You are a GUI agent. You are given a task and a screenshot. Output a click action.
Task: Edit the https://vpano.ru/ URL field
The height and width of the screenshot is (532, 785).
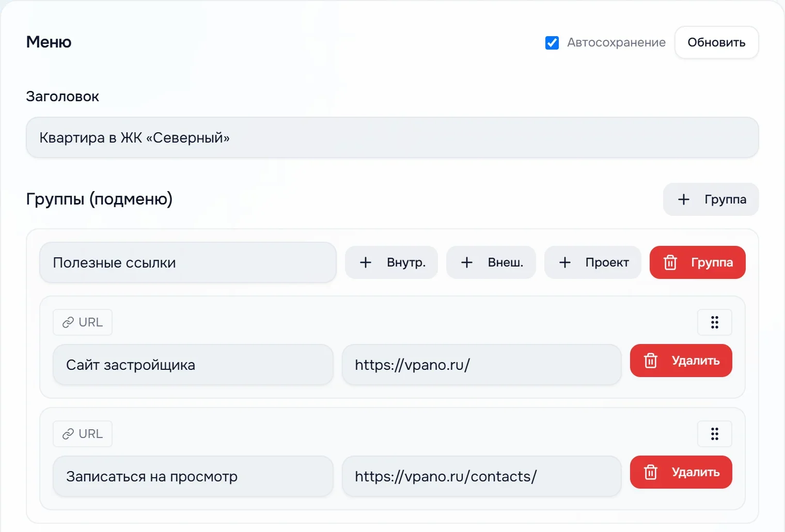click(481, 365)
